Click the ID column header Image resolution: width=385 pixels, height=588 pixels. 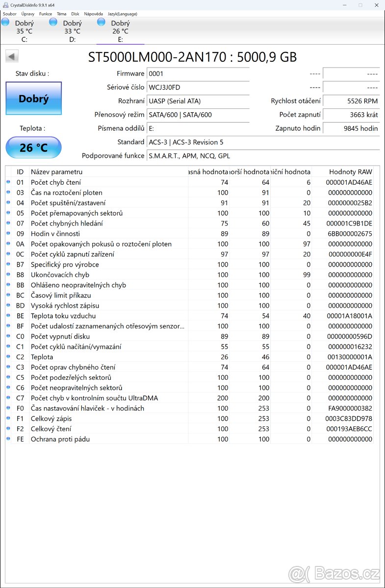(20, 171)
